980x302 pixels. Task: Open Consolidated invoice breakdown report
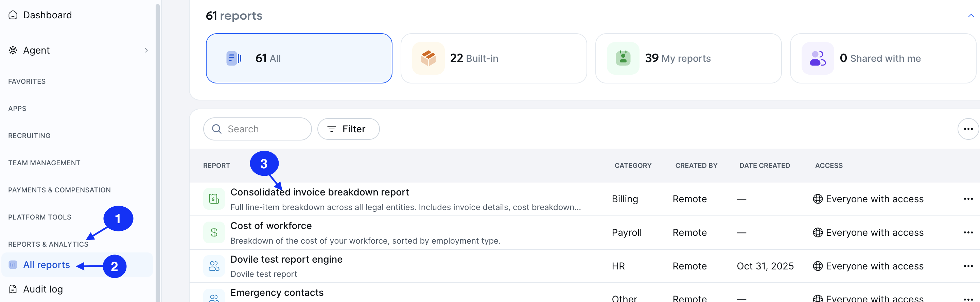319,192
